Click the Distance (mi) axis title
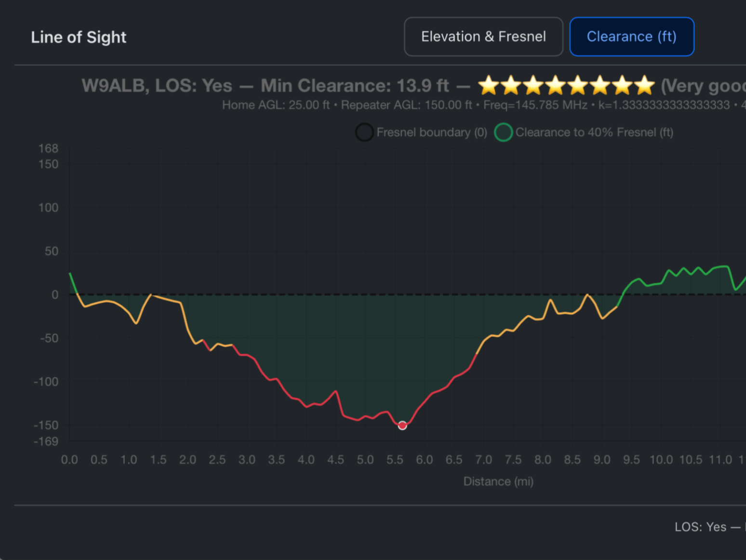 point(498,481)
